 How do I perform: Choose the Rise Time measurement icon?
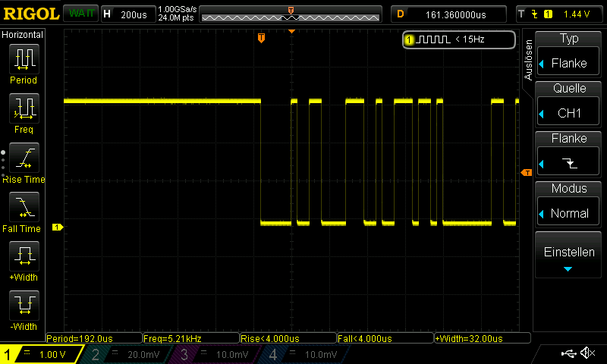point(24,158)
